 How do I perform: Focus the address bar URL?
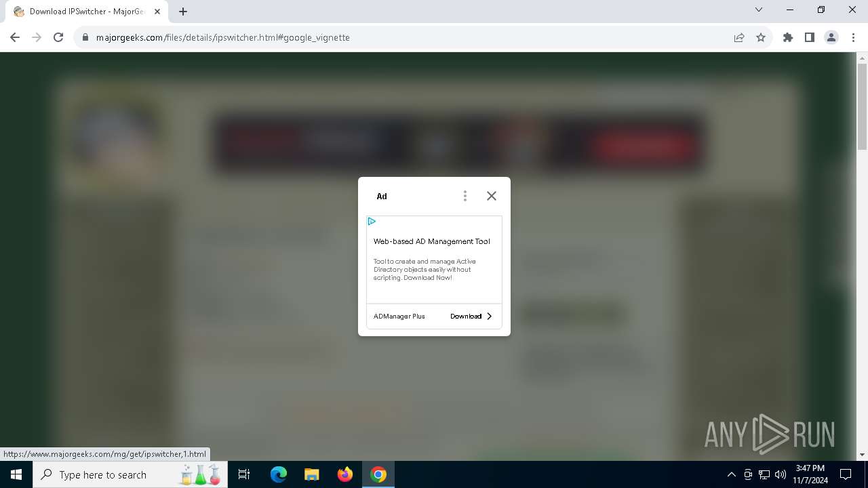tap(223, 37)
